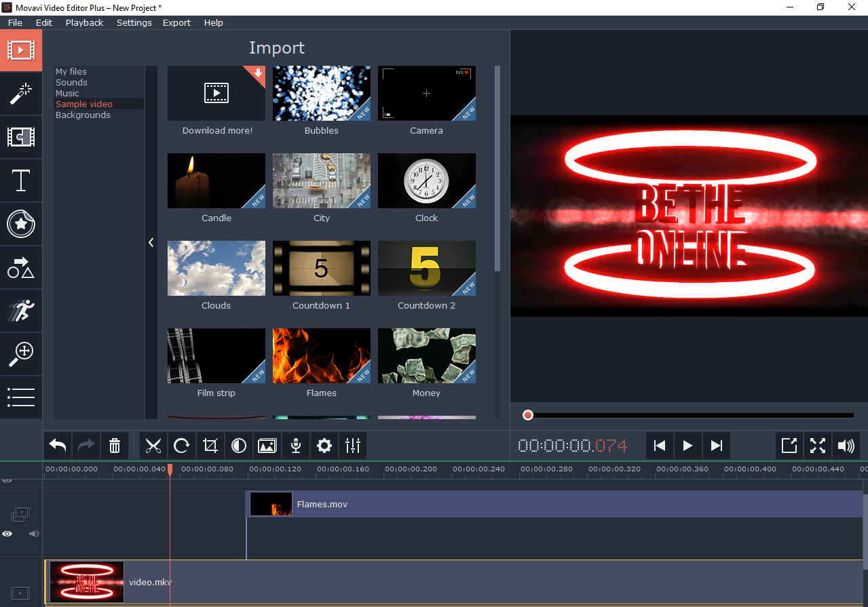Start voice recording with microphone icon
The image size is (868, 607).
click(295, 446)
